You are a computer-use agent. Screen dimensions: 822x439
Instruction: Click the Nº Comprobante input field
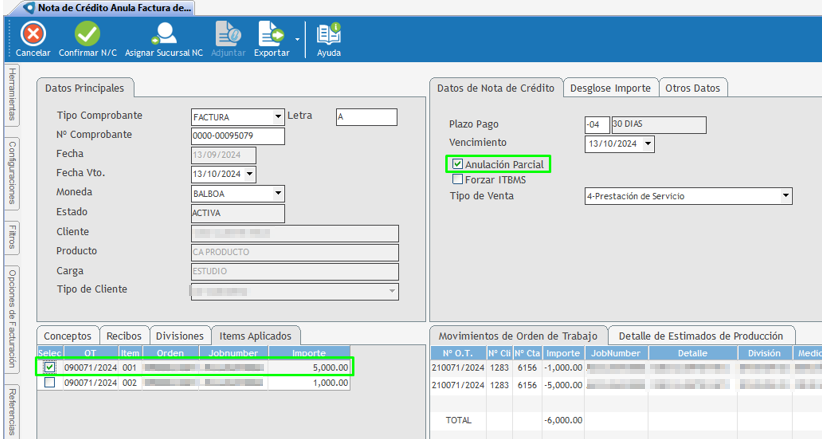[237, 136]
